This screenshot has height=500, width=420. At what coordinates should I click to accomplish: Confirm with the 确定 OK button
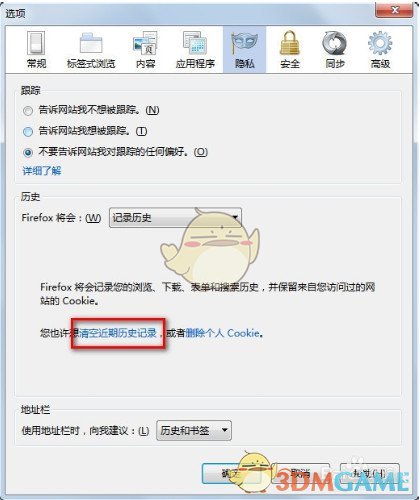coord(232,473)
